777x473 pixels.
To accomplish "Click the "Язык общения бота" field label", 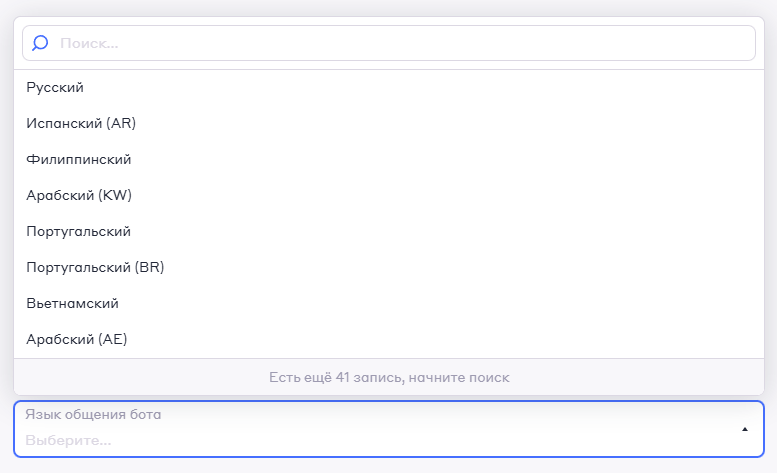I will point(93,415).
